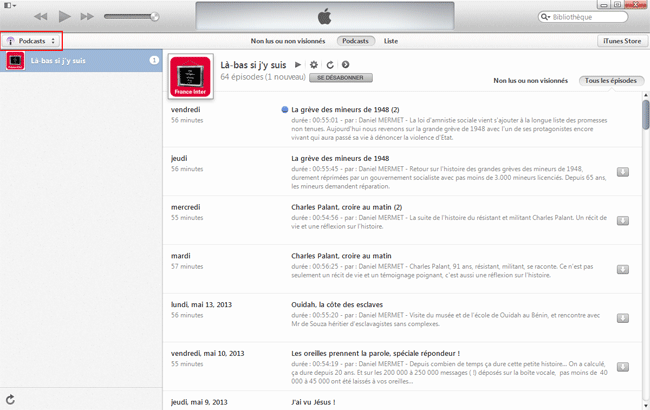Refresh all podcasts at sidebar bottom

click(10, 400)
